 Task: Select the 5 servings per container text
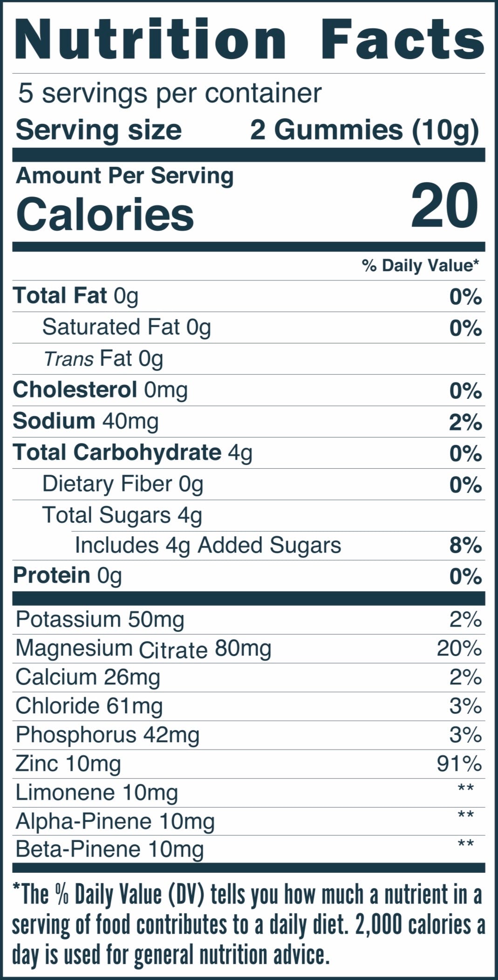pos(170,94)
